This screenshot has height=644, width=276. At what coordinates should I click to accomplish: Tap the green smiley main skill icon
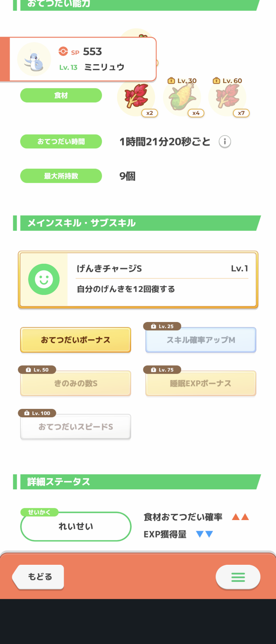(x=44, y=279)
